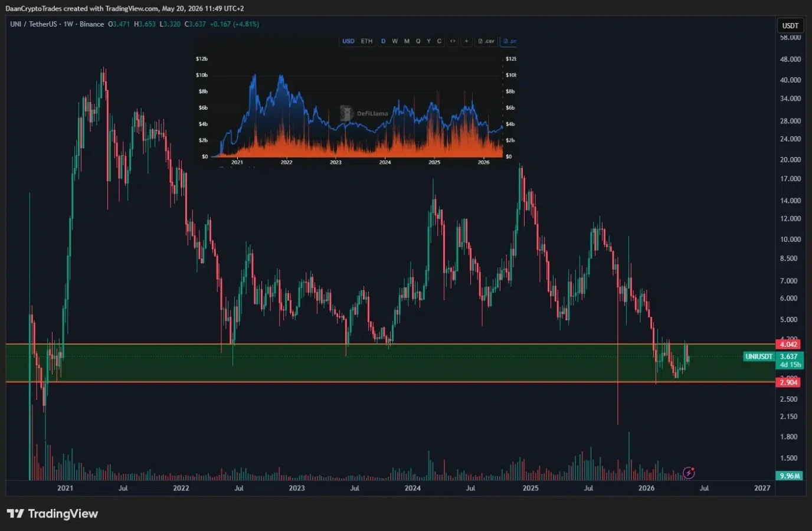812x531 pixels.
Task: Open the USDT currency selector
Action: (x=790, y=25)
